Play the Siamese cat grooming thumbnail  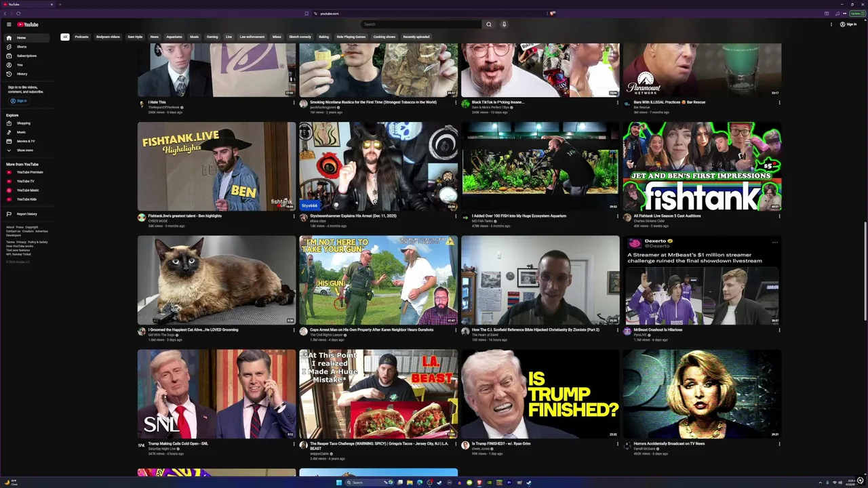point(216,281)
